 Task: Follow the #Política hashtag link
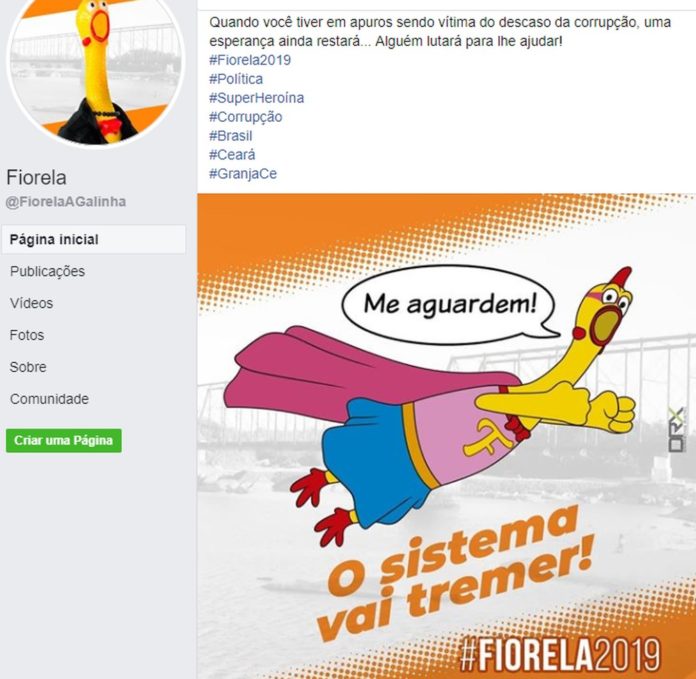point(236,79)
